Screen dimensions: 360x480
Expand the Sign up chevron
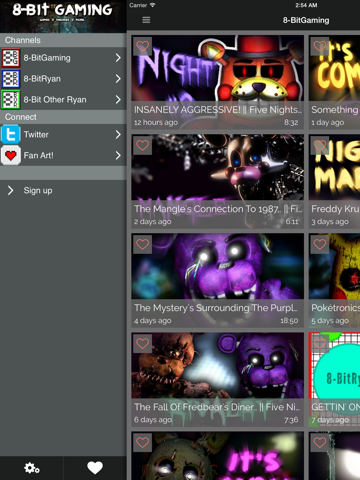[x=10, y=190]
